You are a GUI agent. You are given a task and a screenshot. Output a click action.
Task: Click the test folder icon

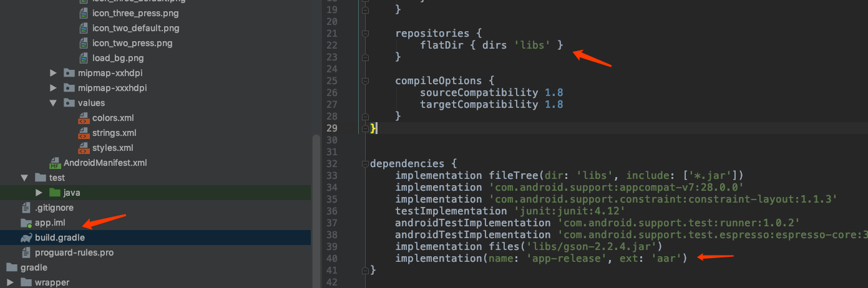tap(41, 178)
